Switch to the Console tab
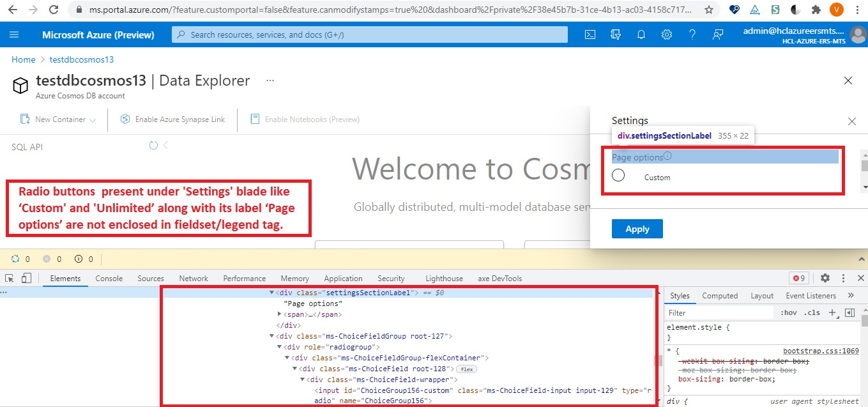Image resolution: width=868 pixels, height=407 pixels. pyautogui.click(x=109, y=279)
